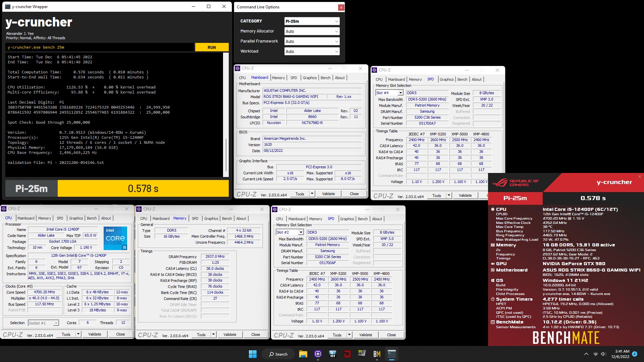Open Bench tab in CPU-Z CPU window

pyautogui.click(x=92, y=218)
